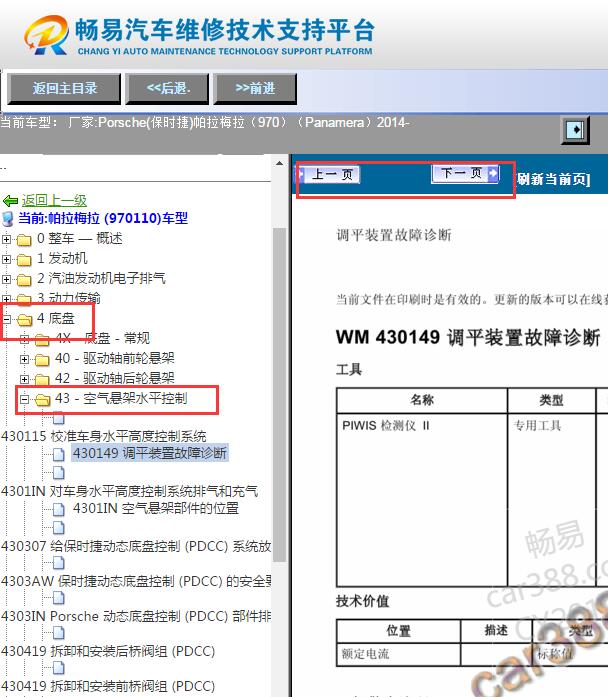Click the WM 430149 调平装置故障诊断 heading
Image resolution: width=608 pixels, height=697 pixels.
[468, 337]
